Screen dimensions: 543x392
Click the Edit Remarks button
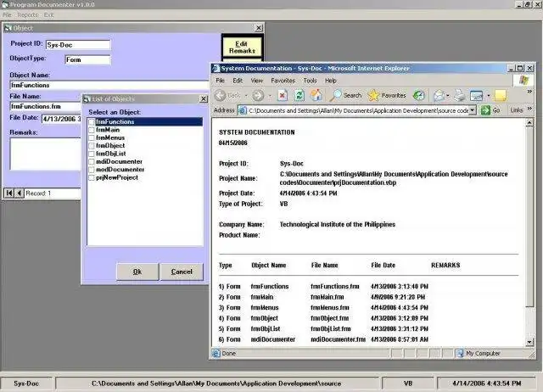click(242, 48)
